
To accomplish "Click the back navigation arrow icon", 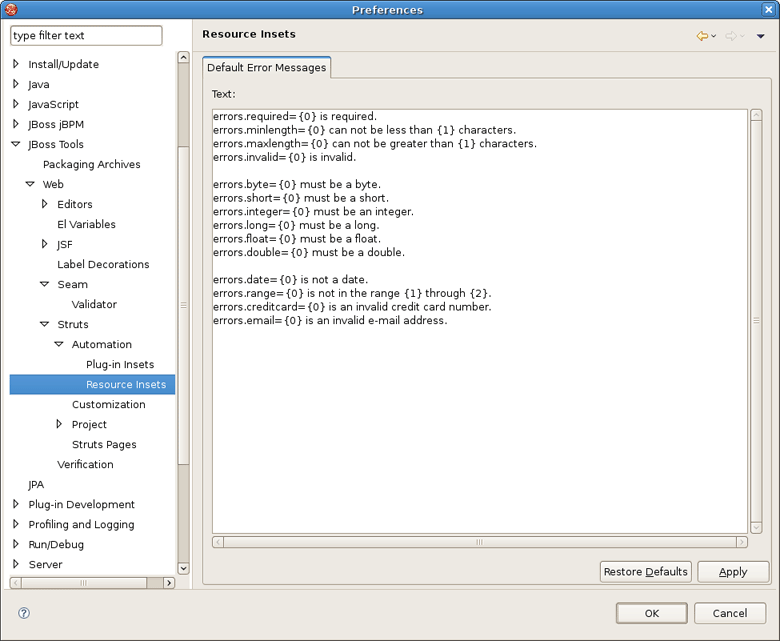I will (702, 36).
